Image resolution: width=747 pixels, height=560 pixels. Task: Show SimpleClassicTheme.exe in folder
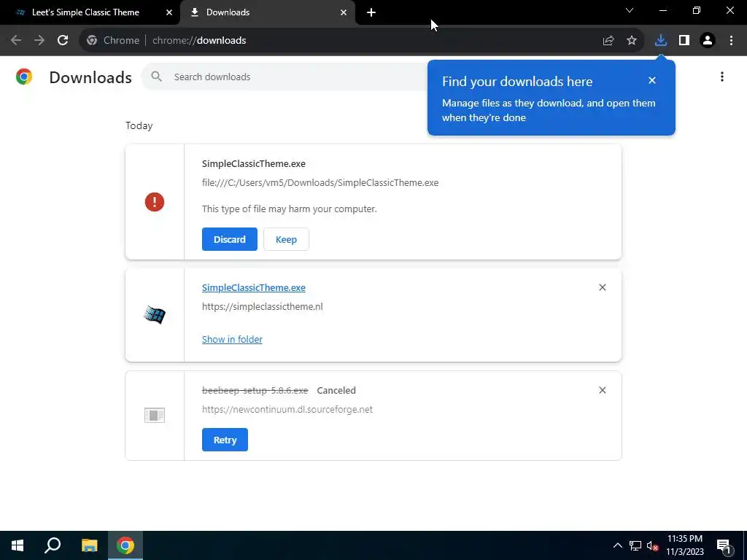(x=232, y=340)
